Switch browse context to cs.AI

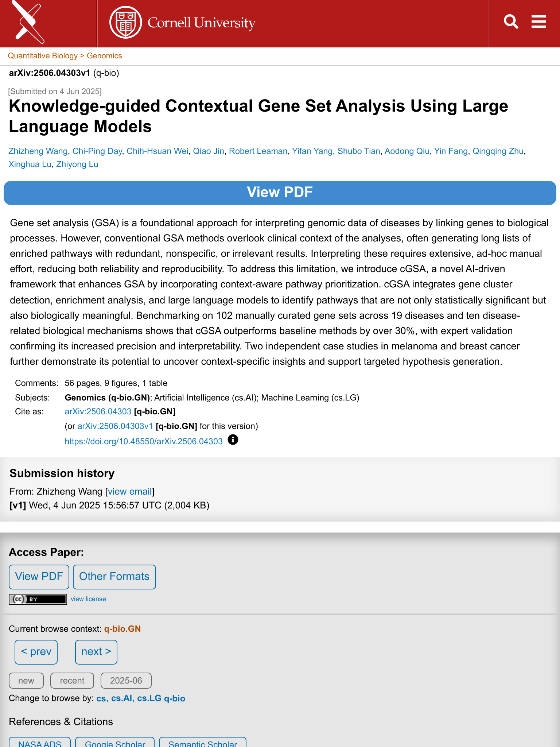[x=122, y=698]
